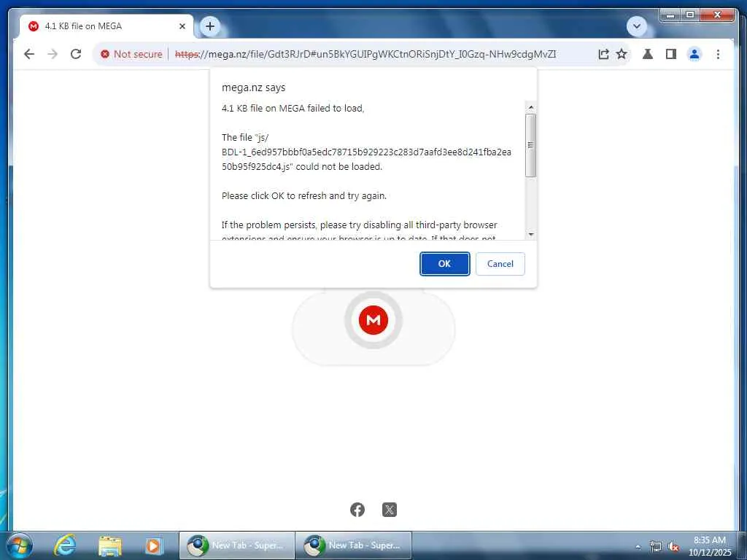Toggle the browser side panel
Image resolution: width=747 pixels, height=560 pixels.
(x=671, y=54)
